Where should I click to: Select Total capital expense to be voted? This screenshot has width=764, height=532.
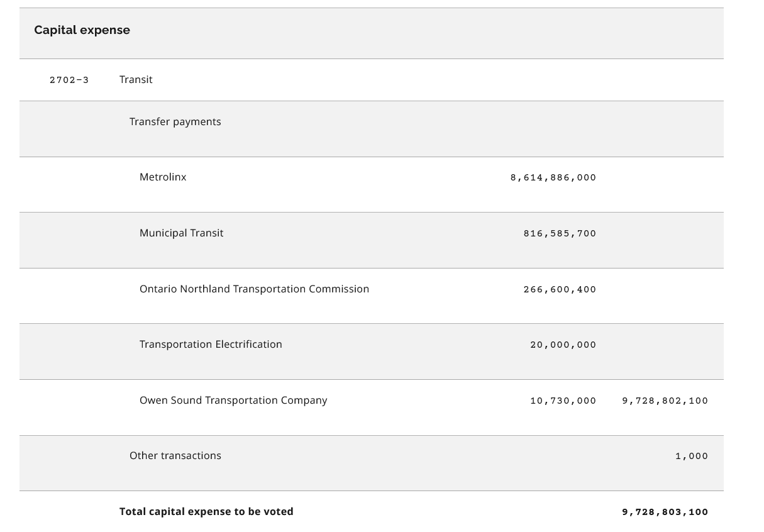(206, 512)
